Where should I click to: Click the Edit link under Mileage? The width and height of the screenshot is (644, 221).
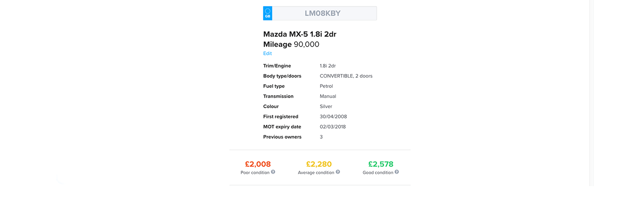coord(267,53)
